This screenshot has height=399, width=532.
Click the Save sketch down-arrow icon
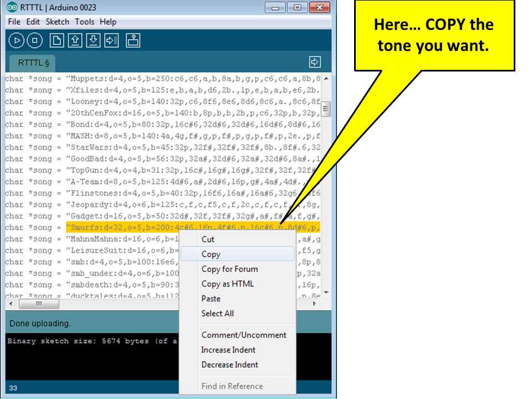point(93,40)
